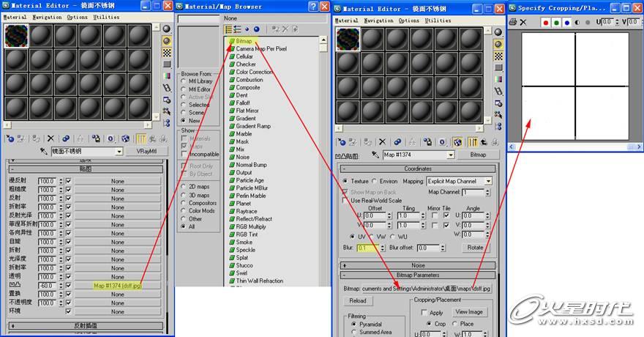The width and height of the screenshot is (644, 337).
Task: Select Place radio in Cropping/Placement
Action: click(454, 324)
